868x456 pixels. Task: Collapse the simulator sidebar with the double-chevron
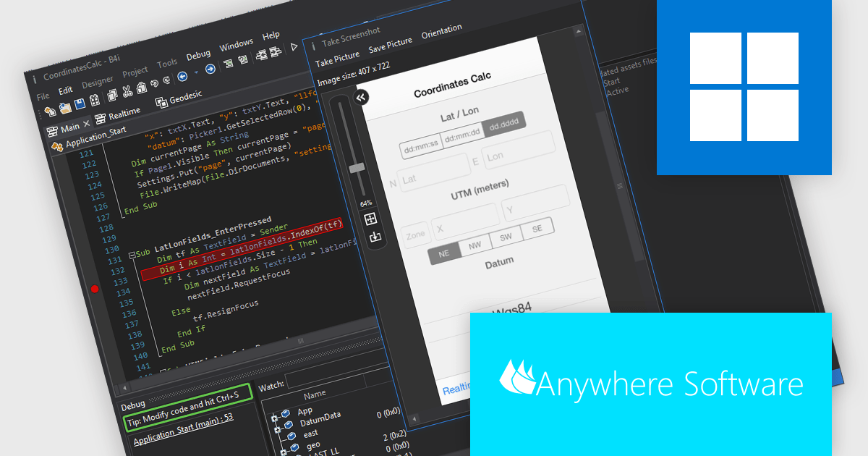click(361, 98)
